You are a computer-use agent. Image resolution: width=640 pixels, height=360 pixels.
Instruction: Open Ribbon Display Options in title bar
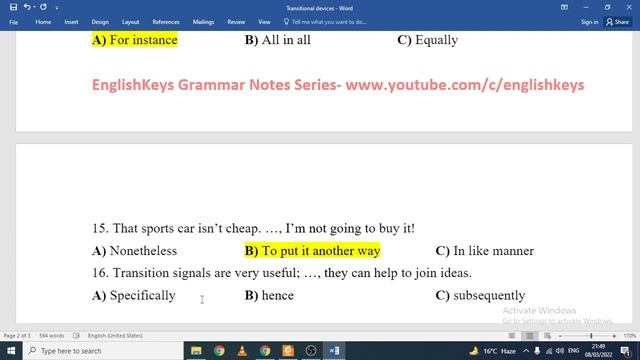(564, 7)
